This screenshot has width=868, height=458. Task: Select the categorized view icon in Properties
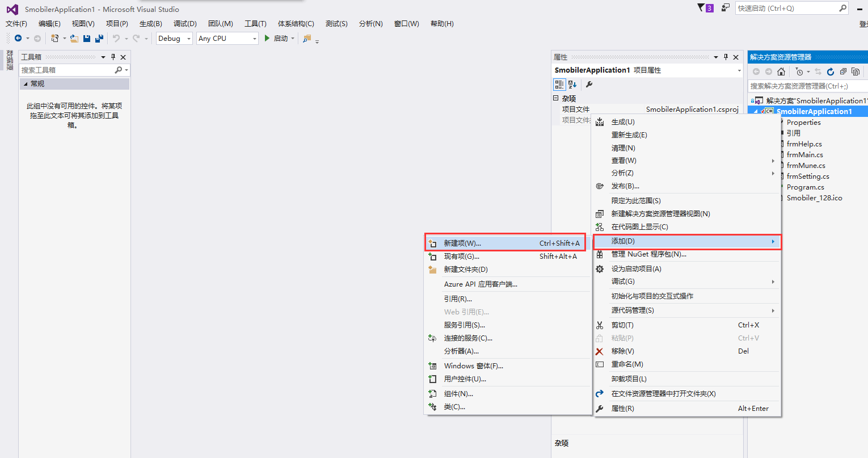pyautogui.click(x=559, y=84)
